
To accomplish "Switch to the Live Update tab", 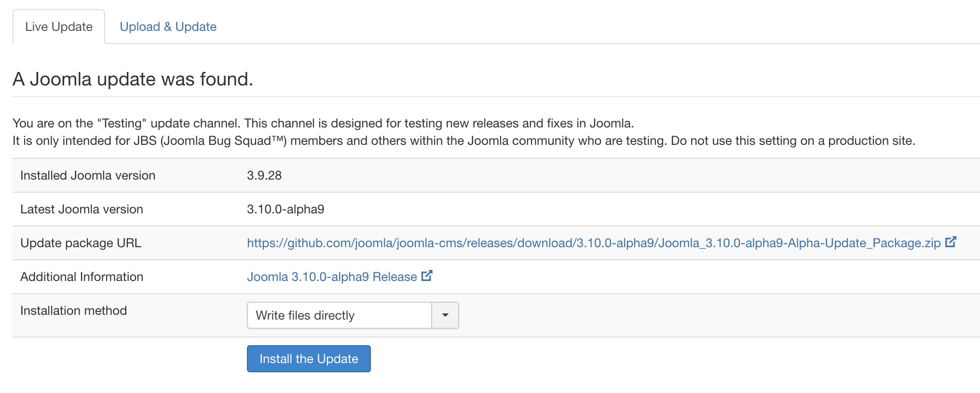I will pyautogui.click(x=59, y=27).
